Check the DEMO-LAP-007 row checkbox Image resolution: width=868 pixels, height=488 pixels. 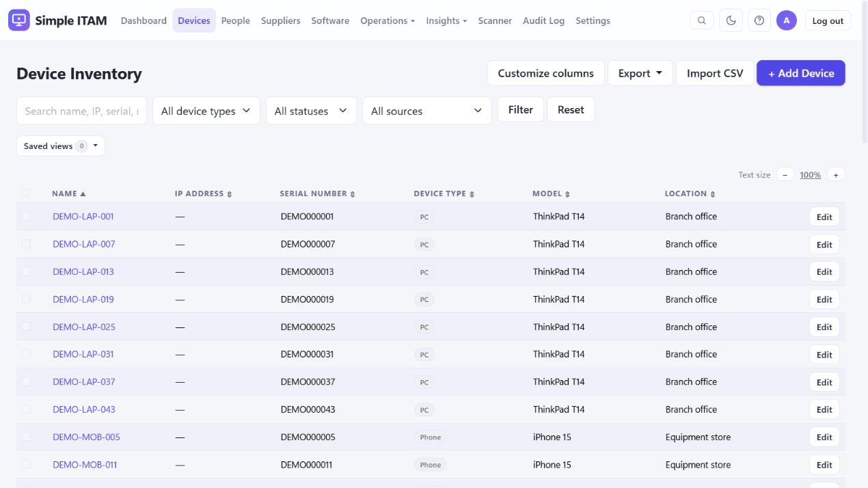pos(26,243)
